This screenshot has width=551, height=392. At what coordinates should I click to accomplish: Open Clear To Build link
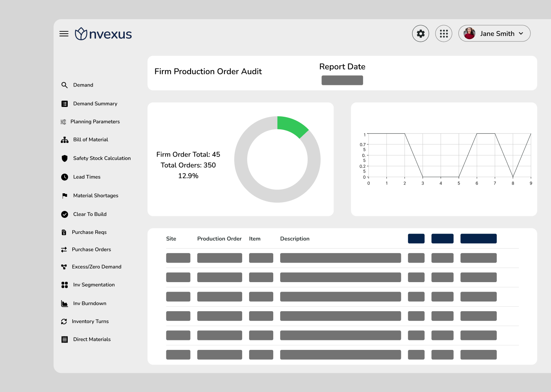click(90, 214)
